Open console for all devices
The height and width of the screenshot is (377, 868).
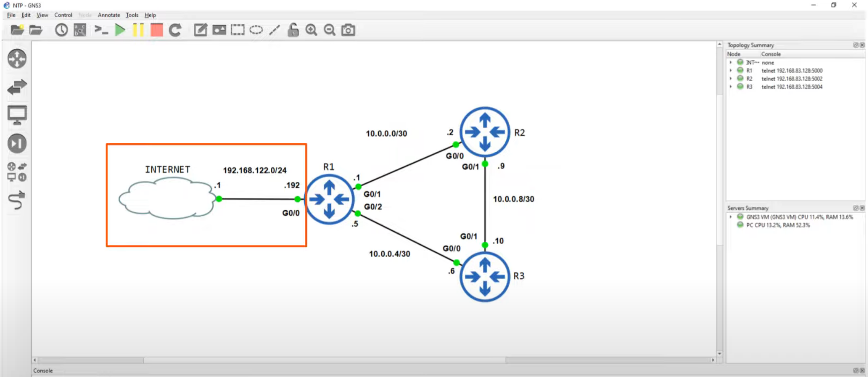point(101,30)
